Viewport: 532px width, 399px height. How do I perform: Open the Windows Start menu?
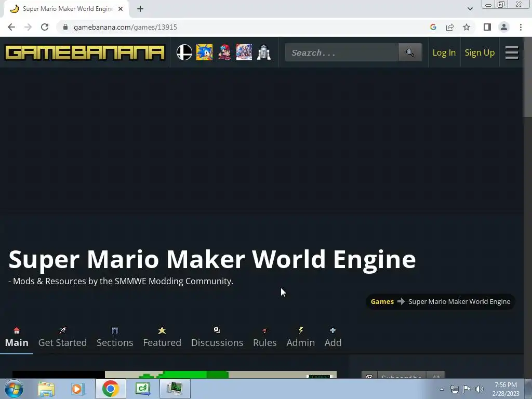click(x=14, y=389)
